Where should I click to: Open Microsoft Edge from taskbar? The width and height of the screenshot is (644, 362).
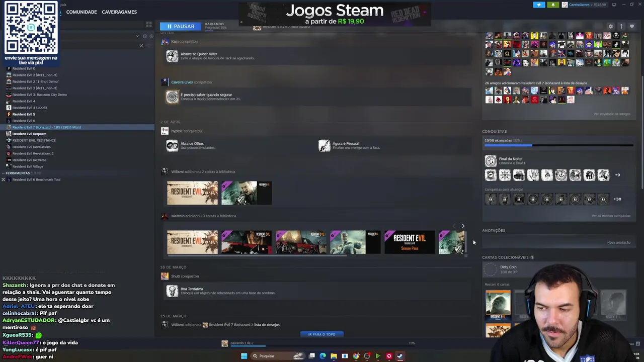pyautogui.click(x=323, y=356)
